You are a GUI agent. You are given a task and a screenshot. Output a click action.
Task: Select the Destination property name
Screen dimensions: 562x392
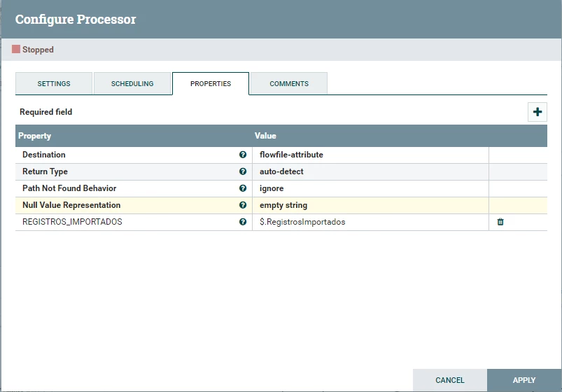pyautogui.click(x=43, y=155)
